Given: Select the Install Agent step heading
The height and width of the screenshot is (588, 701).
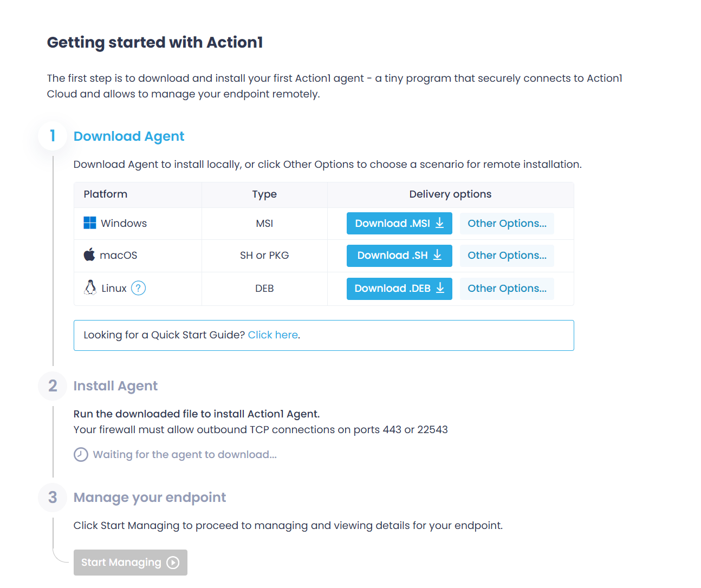Looking at the screenshot, I should 115,386.
